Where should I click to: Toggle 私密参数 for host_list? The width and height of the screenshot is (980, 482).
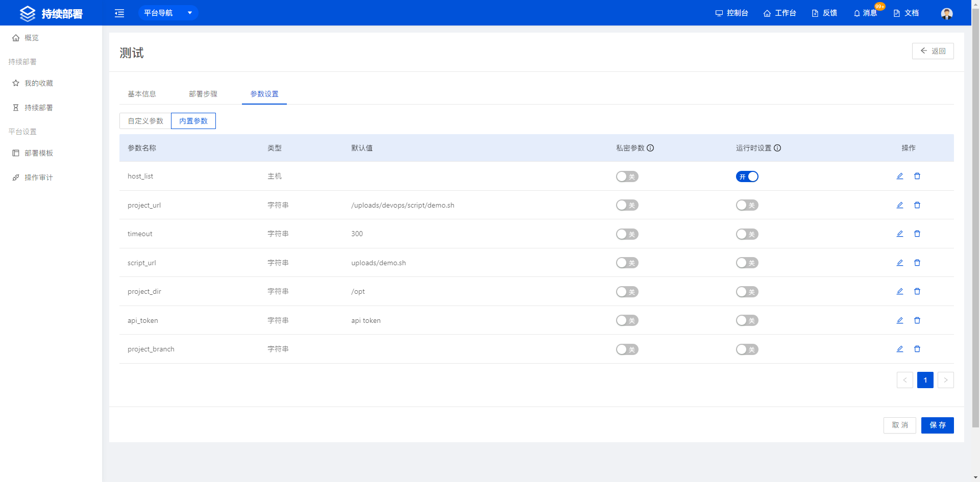(x=627, y=176)
